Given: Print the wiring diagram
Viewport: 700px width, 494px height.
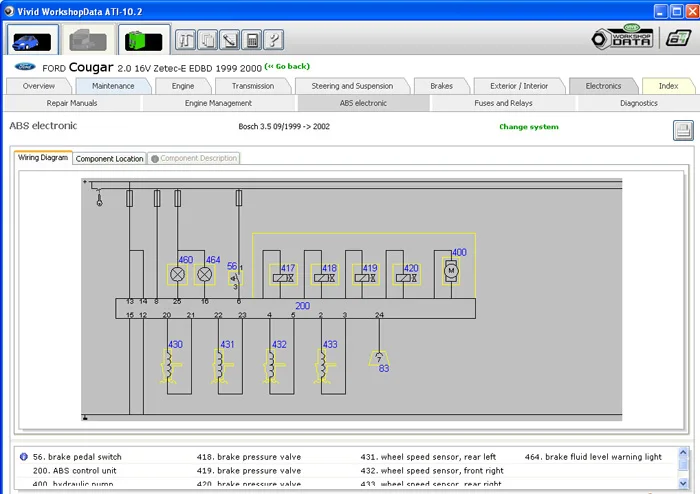Looking at the screenshot, I should pos(683,130).
